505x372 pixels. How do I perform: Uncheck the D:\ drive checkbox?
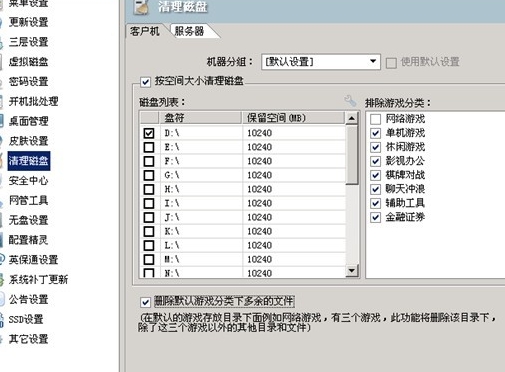149,133
